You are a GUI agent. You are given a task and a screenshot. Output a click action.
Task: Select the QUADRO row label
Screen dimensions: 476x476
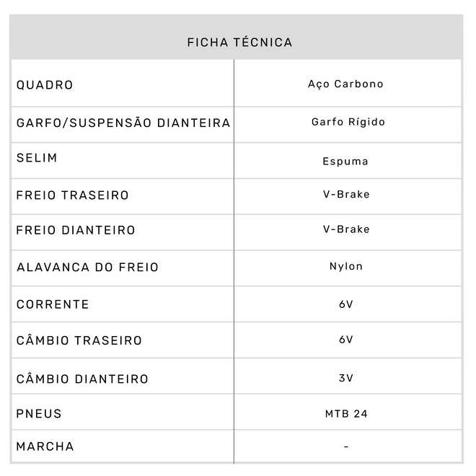[x=45, y=85]
